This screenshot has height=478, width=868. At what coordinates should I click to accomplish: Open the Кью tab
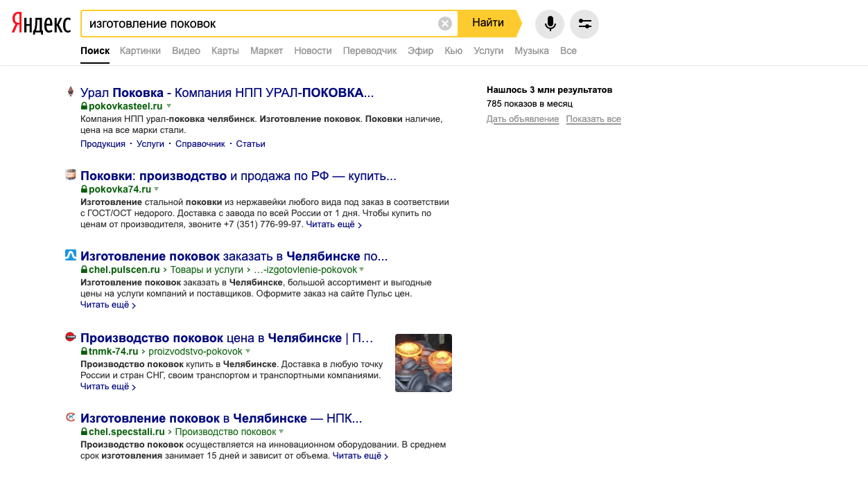click(453, 51)
